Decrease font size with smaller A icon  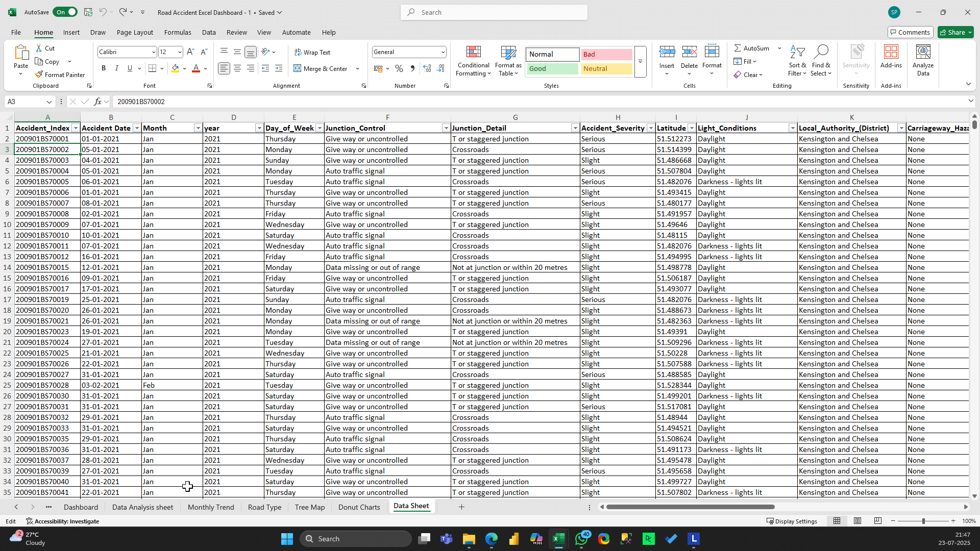point(204,52)
